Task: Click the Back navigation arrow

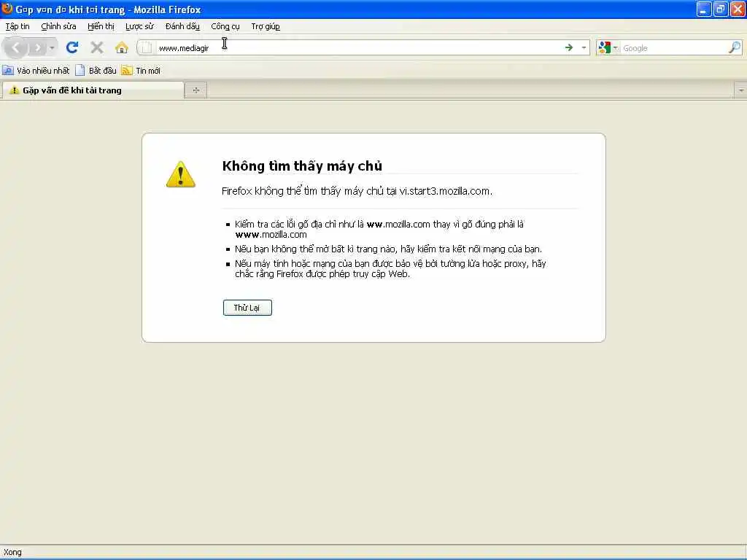Action: (x=16, y=47)
